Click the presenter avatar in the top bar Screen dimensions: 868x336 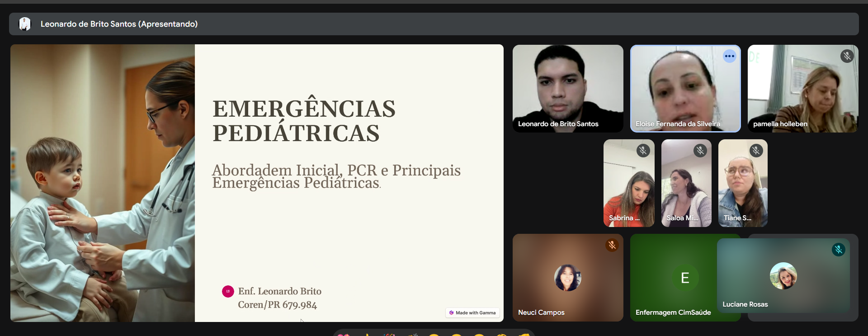point(25,24)
